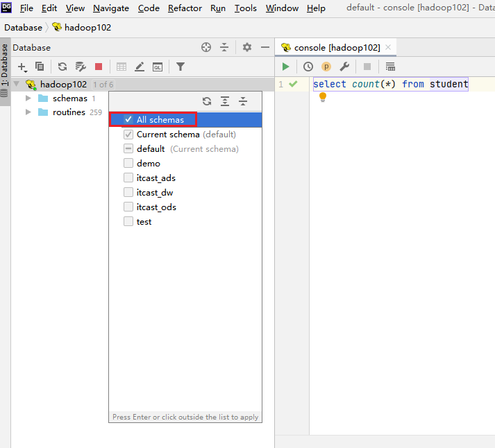
Task: Collapse all in schema popup
Action: [x=243, y=101]
